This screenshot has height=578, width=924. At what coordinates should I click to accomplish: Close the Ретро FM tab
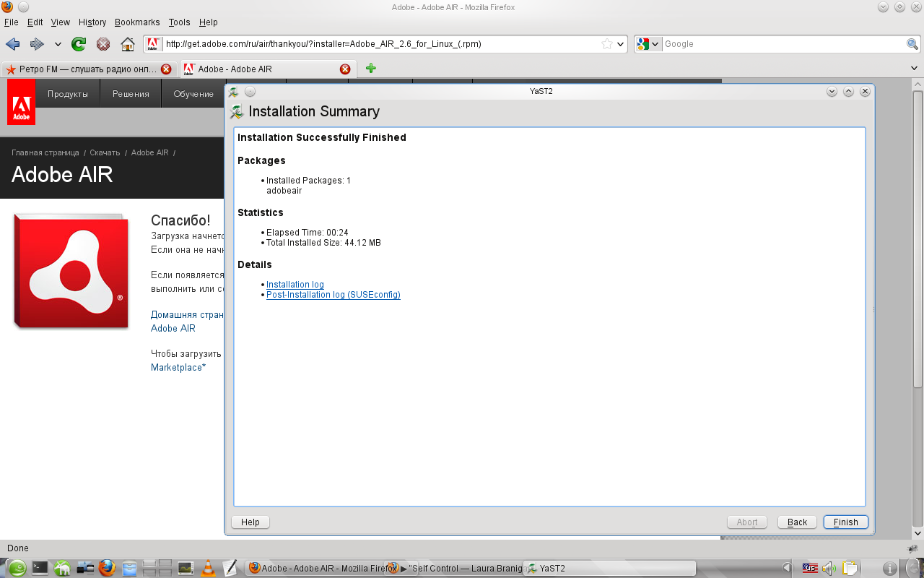tap(167, 69)
